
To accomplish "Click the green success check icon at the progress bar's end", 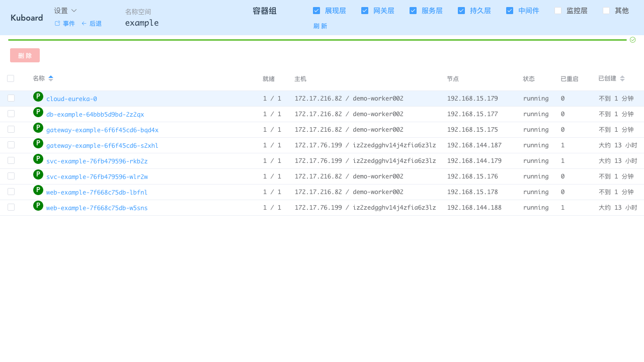I will click(x=633, y=40).
